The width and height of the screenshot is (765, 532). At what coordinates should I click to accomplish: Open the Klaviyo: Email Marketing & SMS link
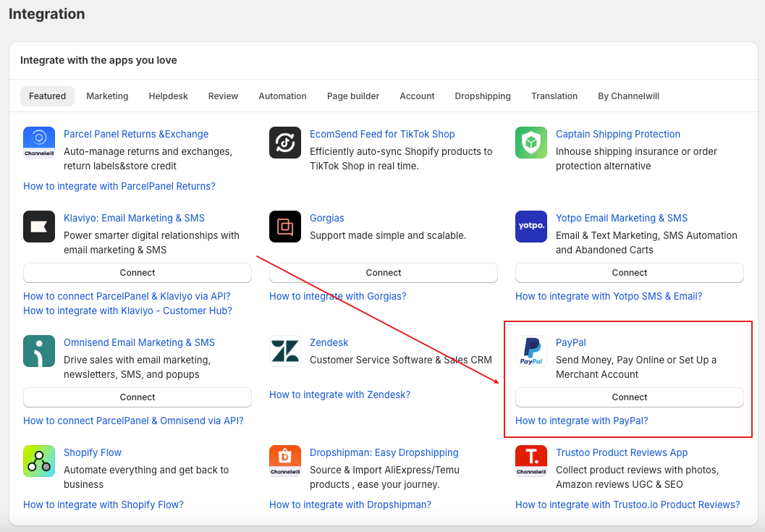tap(134, 218)
